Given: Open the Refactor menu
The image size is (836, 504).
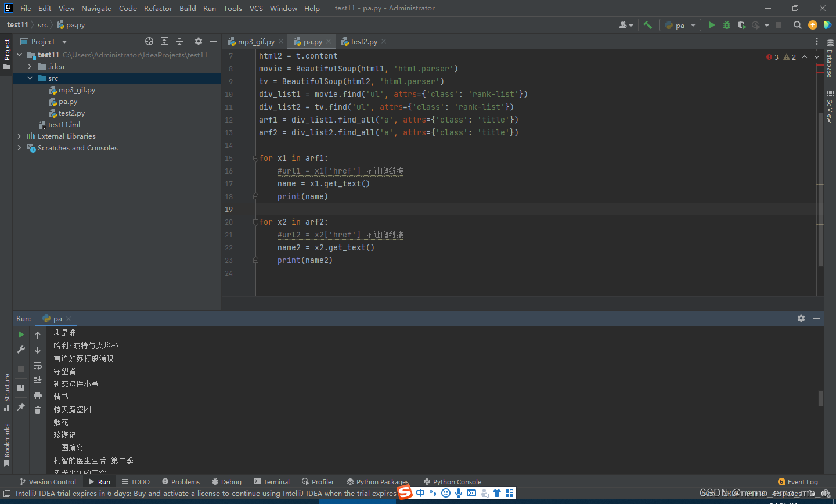Looking at the screenshot, I should (158, 8).
